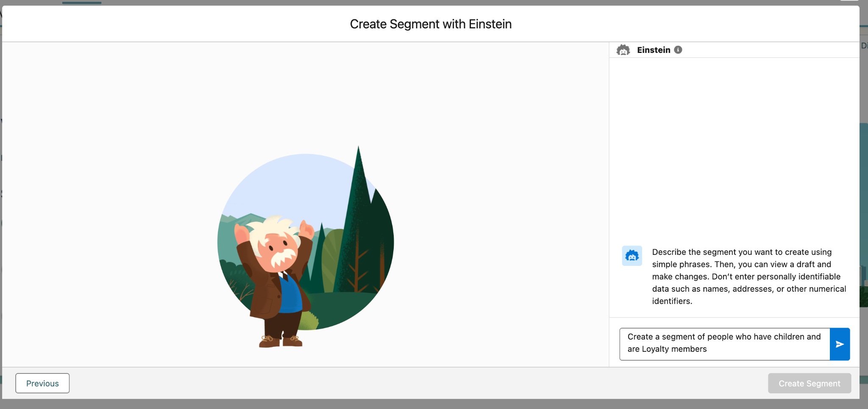
Task: Click the blue Einstein chat avatar
Action: pos(632,256)
